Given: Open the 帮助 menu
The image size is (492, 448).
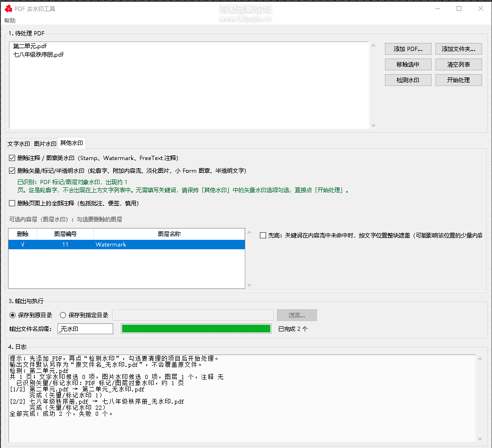Looking at the screenshot, I should [x=10, y=20].
